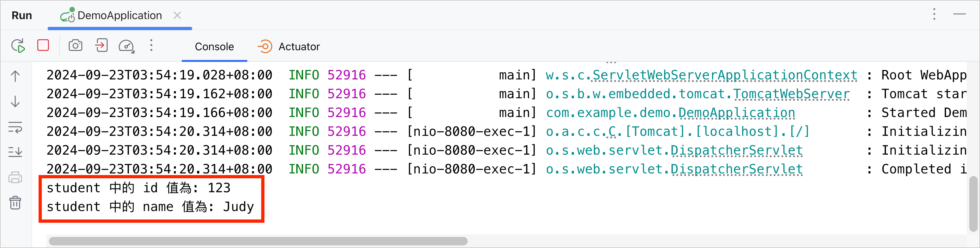This screenshot has height=248, width=980.
Task: Jump up the stack trace arrow
Action: (x=15, y=77)
